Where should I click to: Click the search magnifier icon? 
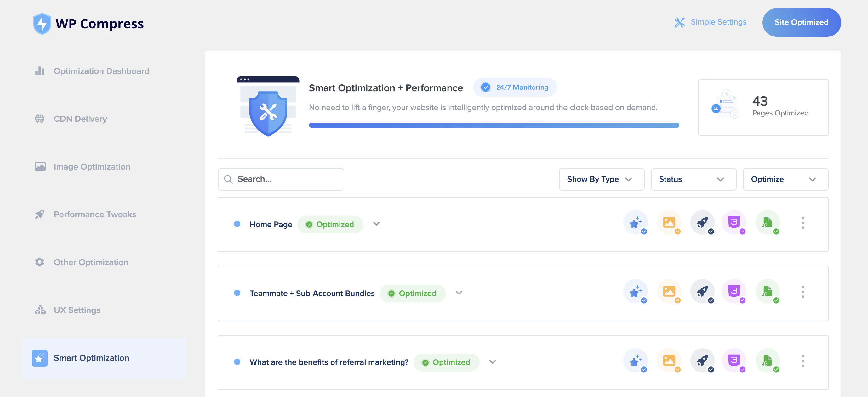click(228, 179)
